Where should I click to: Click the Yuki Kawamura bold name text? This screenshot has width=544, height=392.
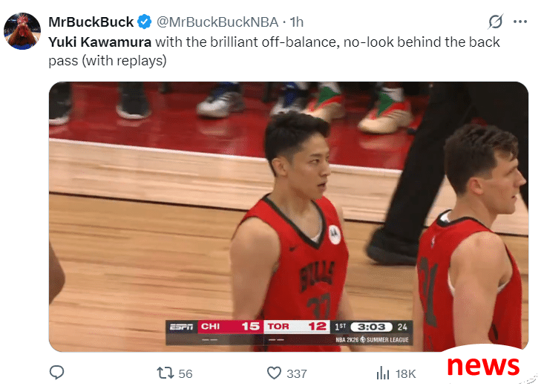click(x=100, y=42)
